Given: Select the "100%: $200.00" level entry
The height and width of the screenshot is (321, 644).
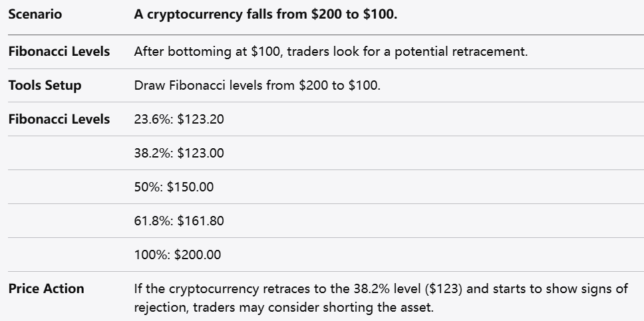Looking at the screenshot, I should (x=177, y=255).
